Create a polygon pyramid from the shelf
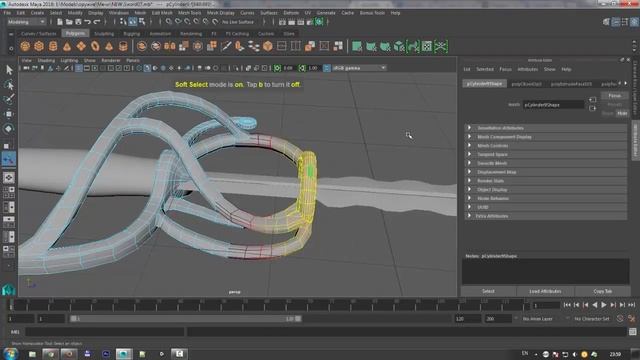Screen dimensions: 640x360 [109, 46]
